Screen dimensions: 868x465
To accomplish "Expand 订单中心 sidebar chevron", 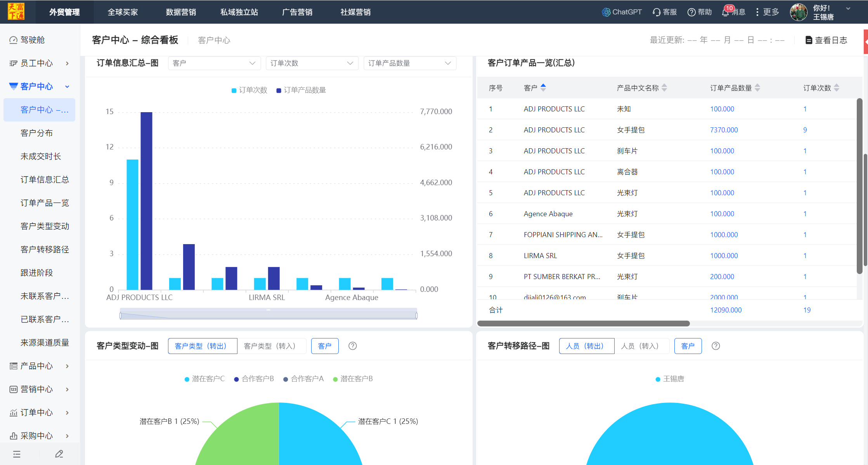I will coord(68,413).
